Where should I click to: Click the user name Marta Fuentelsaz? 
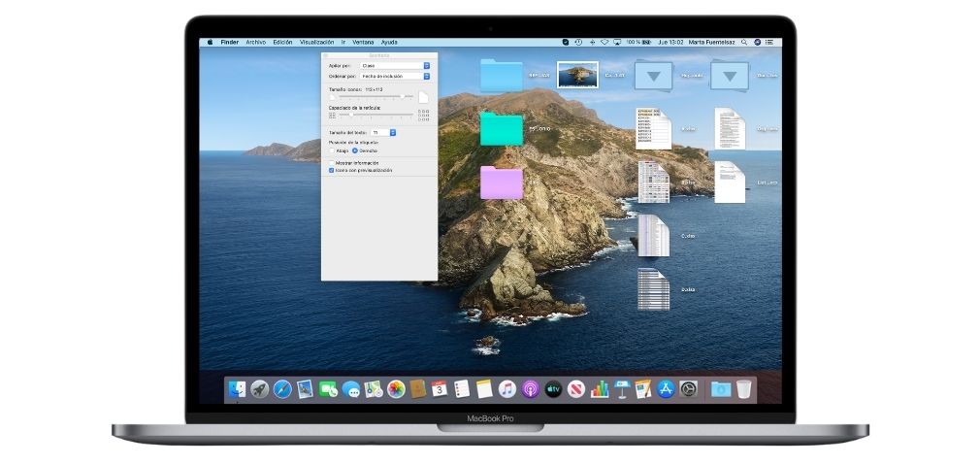click(x=712, y=43)
